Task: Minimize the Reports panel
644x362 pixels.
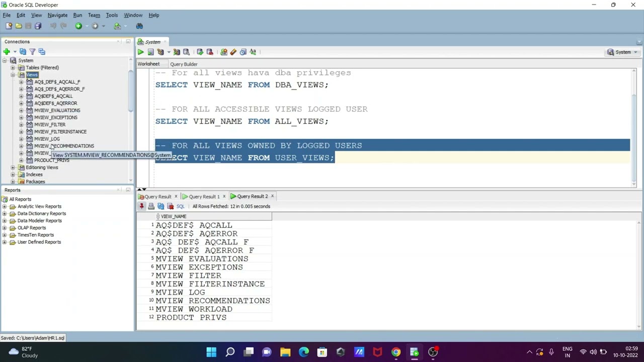Action: point(128,190)
